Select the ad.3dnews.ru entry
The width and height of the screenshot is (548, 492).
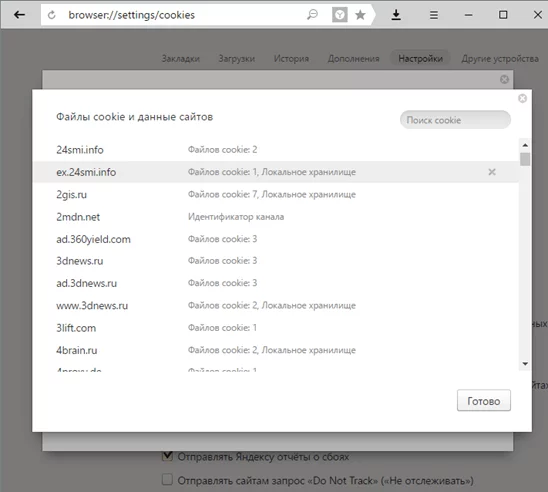(x=275, y=283)
